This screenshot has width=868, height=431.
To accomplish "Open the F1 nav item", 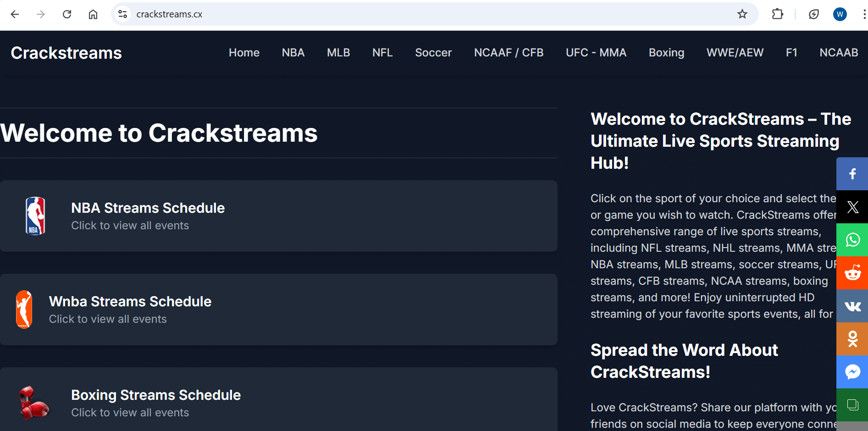I will click(x=791, y=53).
